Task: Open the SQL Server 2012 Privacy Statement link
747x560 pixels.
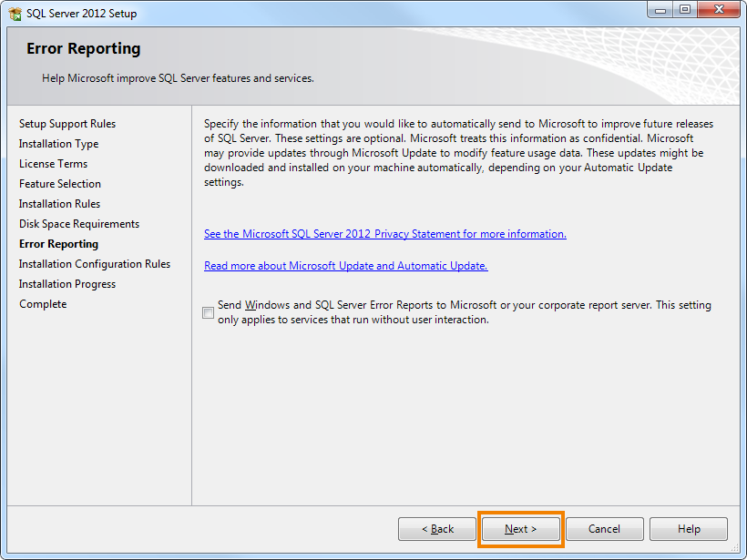Action: [385, 234]
